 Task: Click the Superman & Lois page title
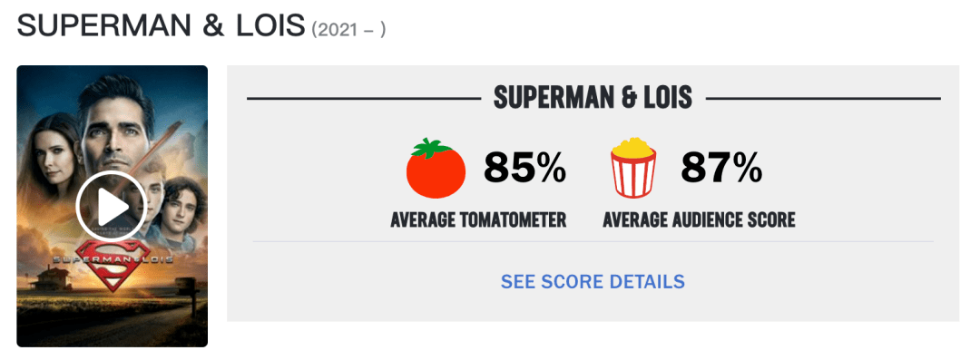click(162, 26)
